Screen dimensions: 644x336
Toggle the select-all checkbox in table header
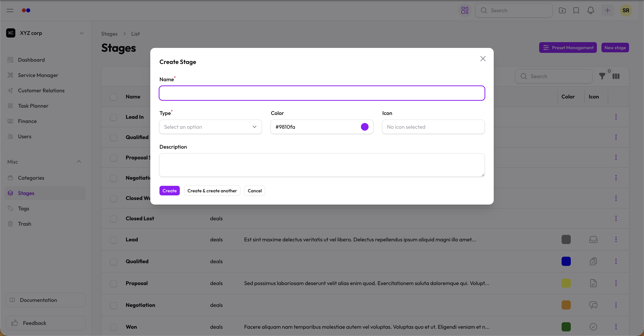[x=113, y=97]
